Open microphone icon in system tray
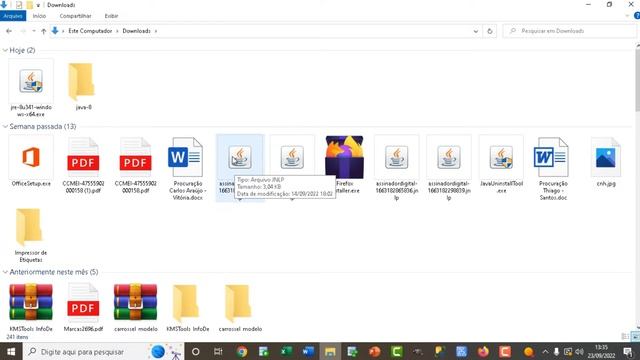This screenshot has width=640, height=360. point(556,351)
